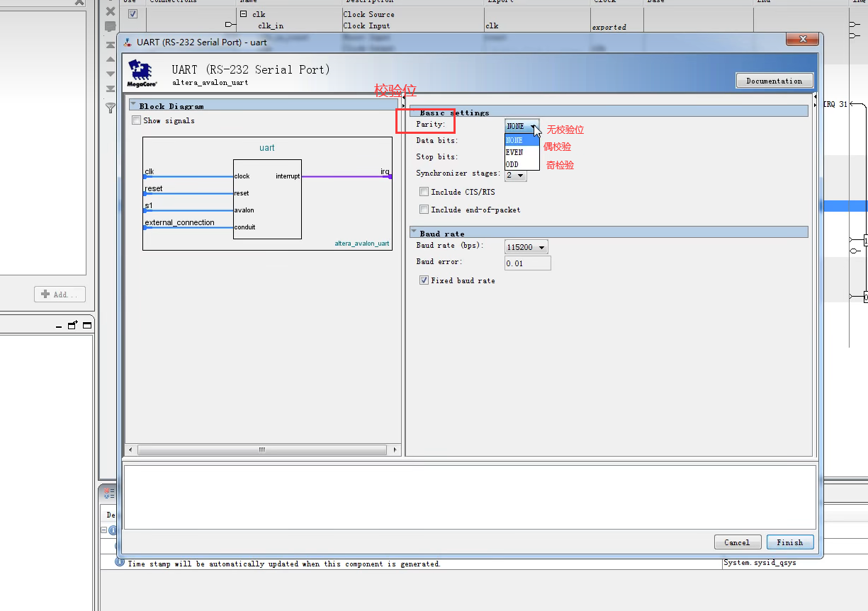Click the UART dialog title bar icon
868x611 pixels.
point(128,42)
